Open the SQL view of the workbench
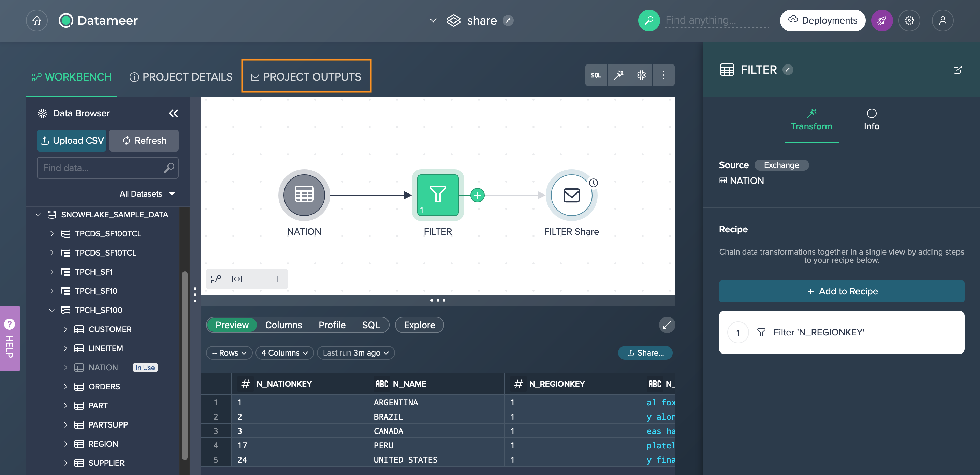The height and width of the screenshot is (475, 980). 596,75
